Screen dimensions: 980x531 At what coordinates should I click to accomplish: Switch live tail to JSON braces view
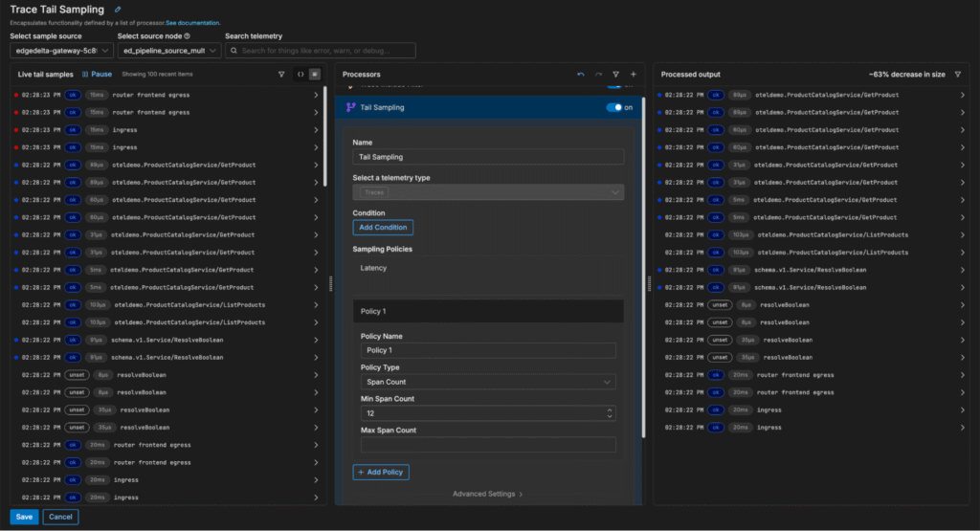301,74
